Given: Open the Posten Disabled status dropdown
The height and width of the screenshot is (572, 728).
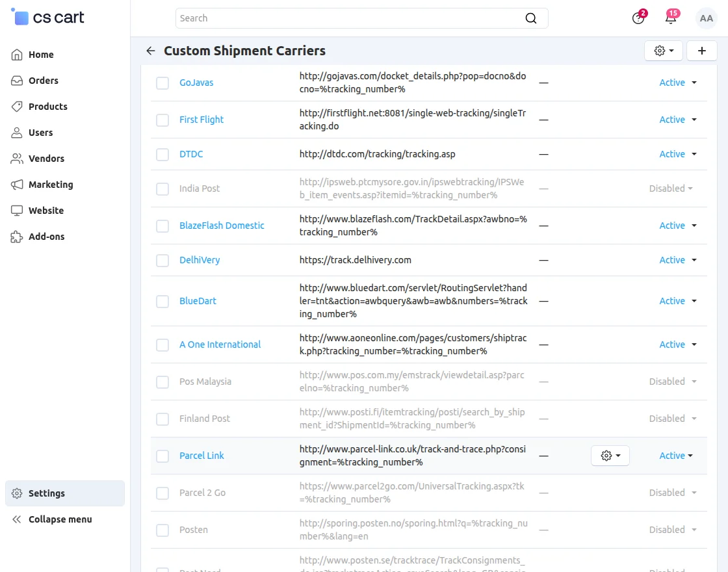Looking at the screenshot, I should (673, 530).
